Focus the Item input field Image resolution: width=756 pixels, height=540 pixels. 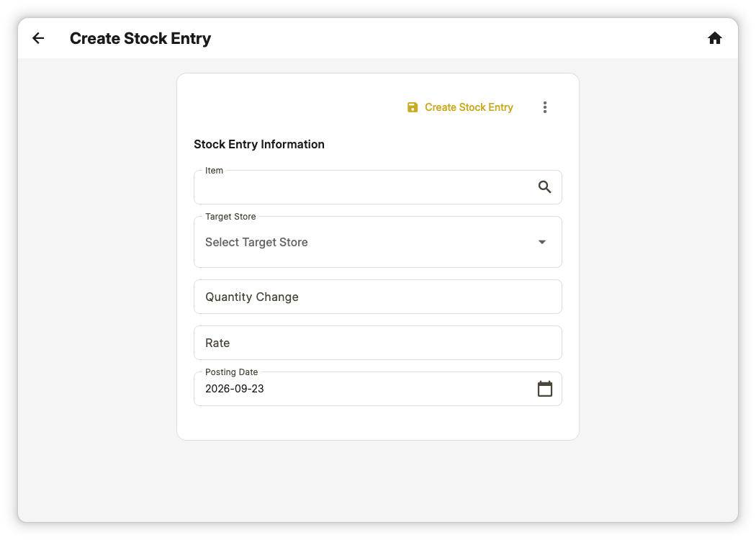coord(378,187)
